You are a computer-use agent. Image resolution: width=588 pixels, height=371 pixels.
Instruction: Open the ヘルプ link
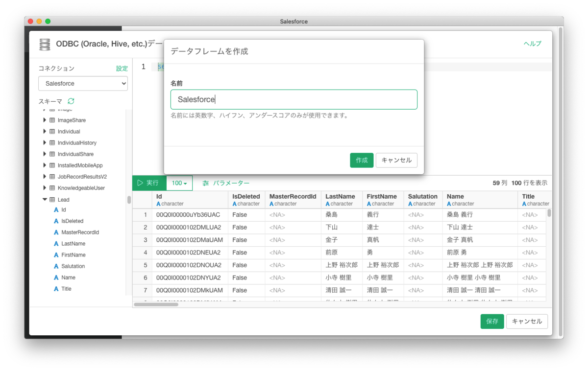coord(533,44)
